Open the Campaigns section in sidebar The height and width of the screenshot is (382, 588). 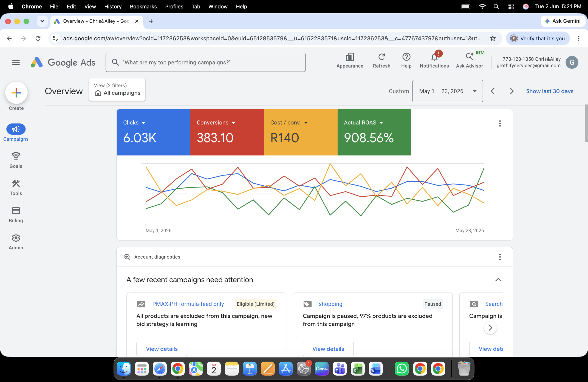(16, 133)
